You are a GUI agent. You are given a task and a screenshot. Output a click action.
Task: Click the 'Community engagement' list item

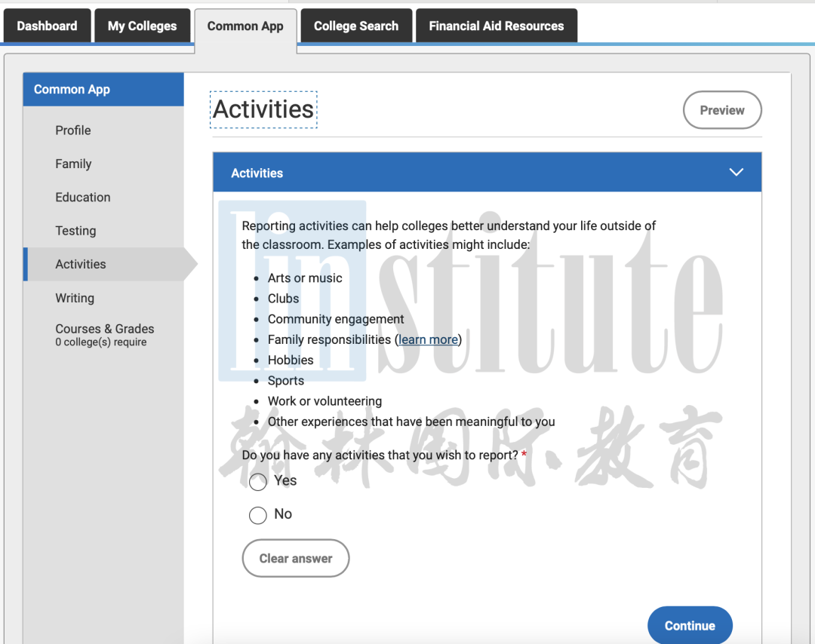point(336,319)
